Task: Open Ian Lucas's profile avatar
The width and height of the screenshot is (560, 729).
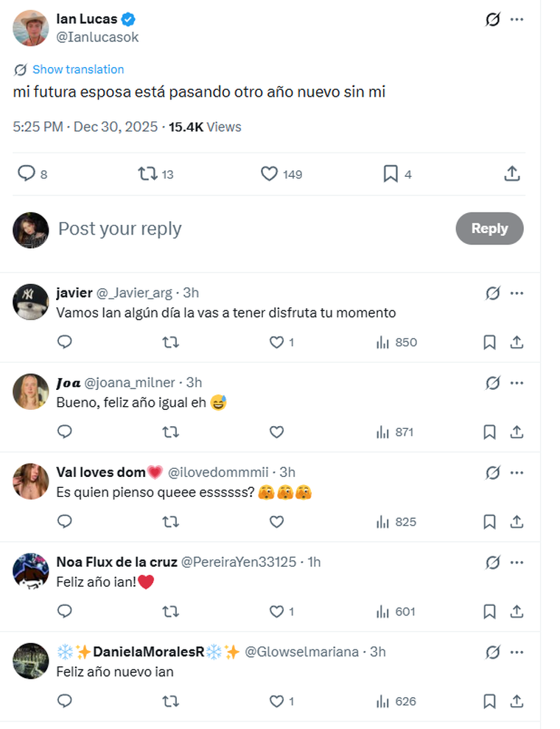Action: point(31,28)
